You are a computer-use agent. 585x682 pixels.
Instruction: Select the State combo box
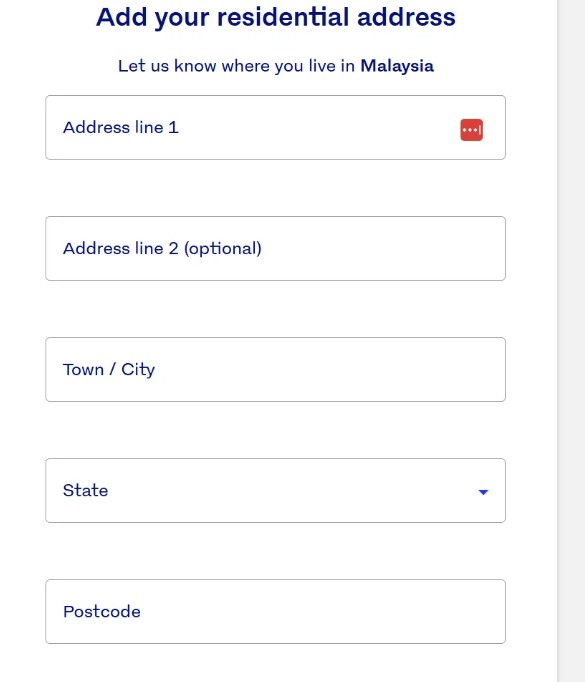pyautogui.click(x=275, y=490)
